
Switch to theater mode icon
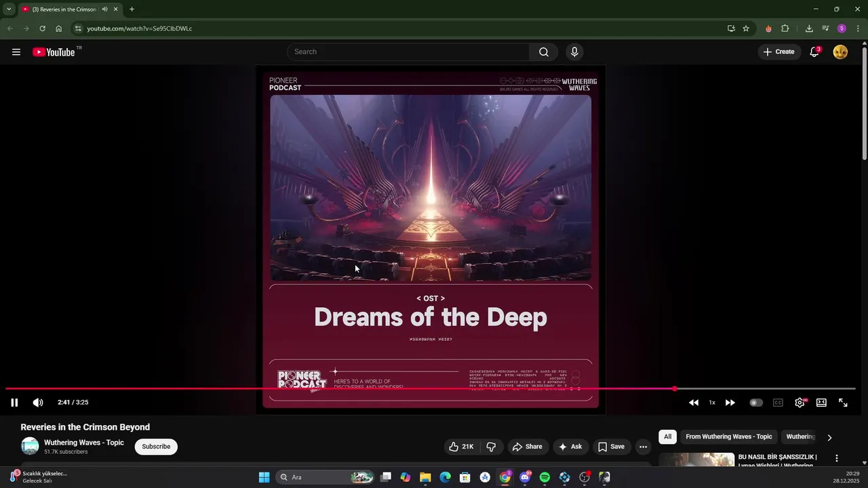pyautogui.click(x=821, y=403)
